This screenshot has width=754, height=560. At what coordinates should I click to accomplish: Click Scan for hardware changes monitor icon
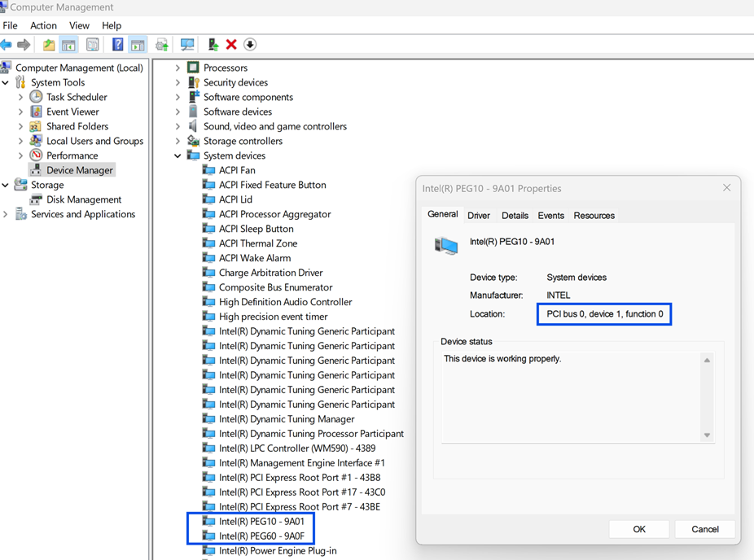[x=187, y=45]
